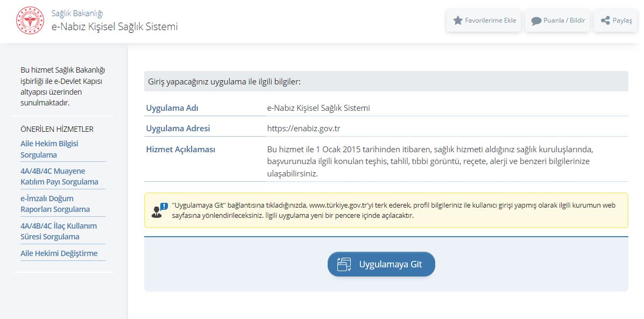
Task: Click the ÖNERİLEN HİZMETLER sidebar heading
Action: pyautogui.click(x=57, y=129)
